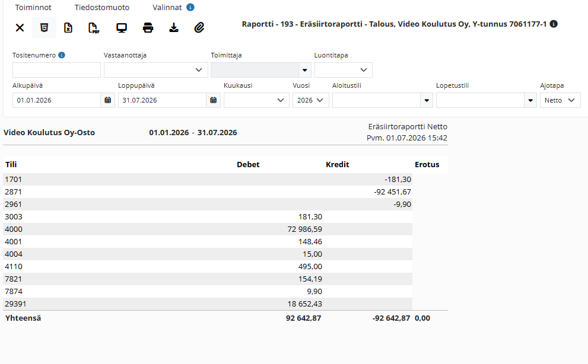Click info icon after report title
The image size is (588, 364).
coord(554,24)
